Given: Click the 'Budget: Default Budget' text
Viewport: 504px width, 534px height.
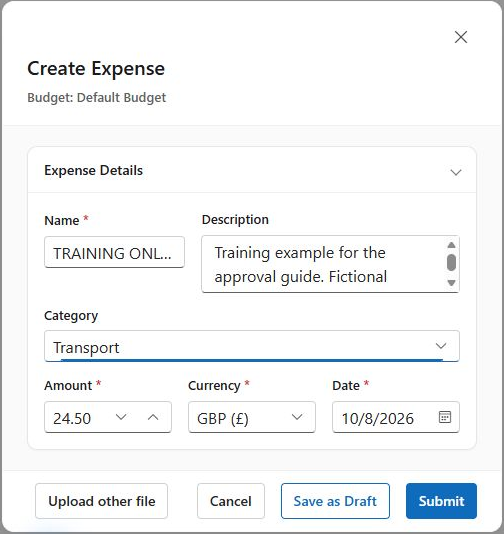Looking at the screenshot, I should click(x=96, y=97).
